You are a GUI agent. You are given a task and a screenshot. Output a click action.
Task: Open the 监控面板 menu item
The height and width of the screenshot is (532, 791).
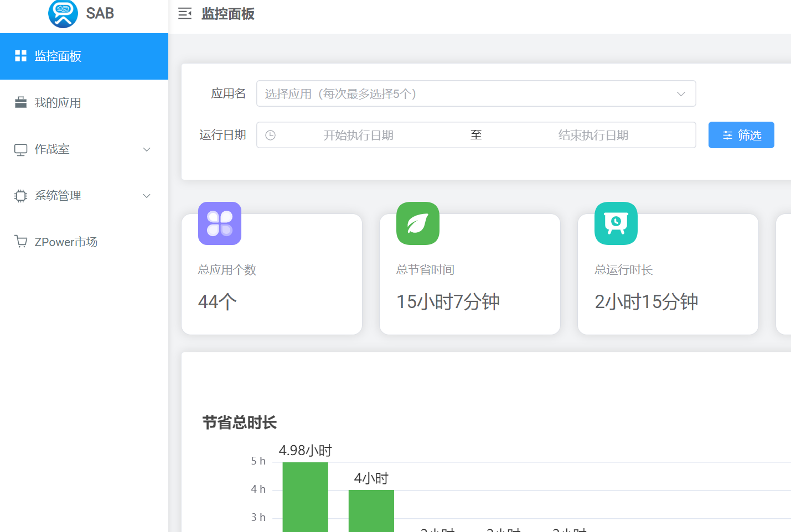84,56
